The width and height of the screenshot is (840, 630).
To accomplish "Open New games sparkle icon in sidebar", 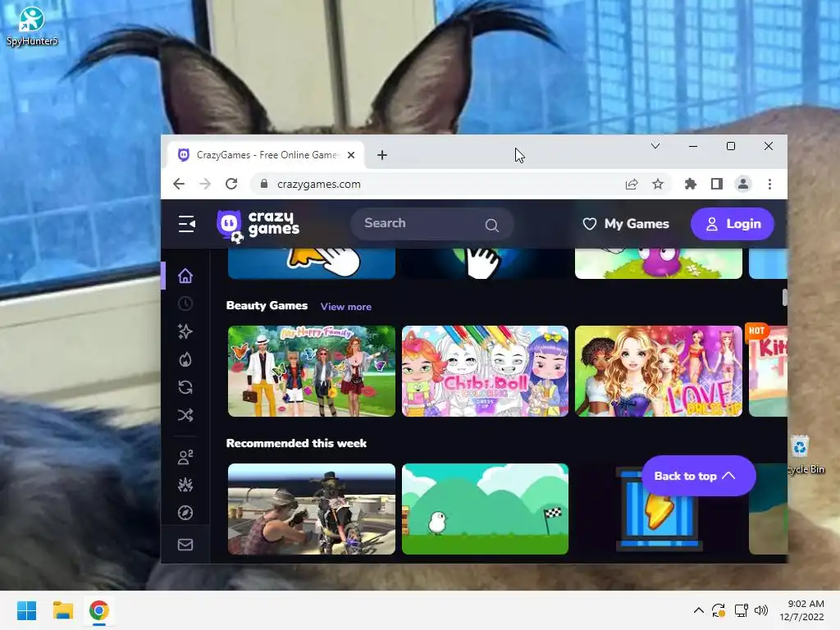I will point(185,331).
